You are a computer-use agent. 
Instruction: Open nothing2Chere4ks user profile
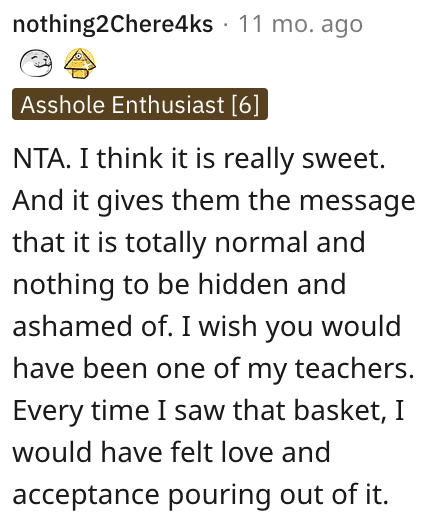click(x=113, y=24)
